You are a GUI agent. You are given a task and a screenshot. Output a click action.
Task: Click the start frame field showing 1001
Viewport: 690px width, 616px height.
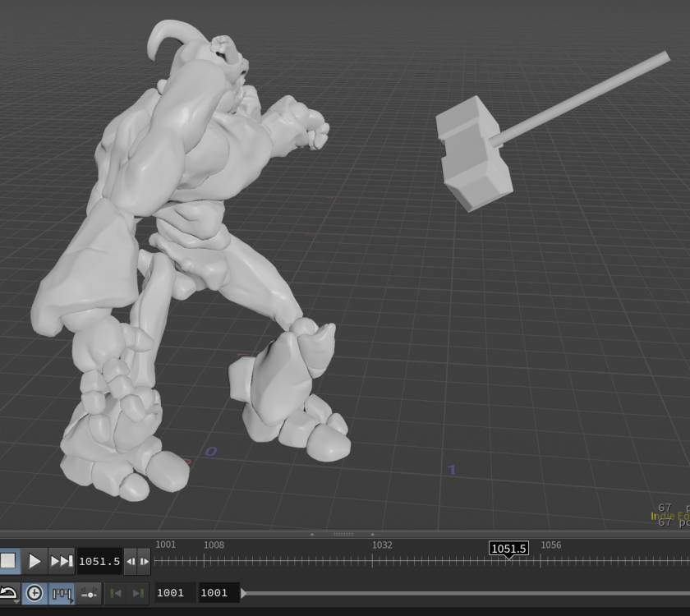[172, 592]
